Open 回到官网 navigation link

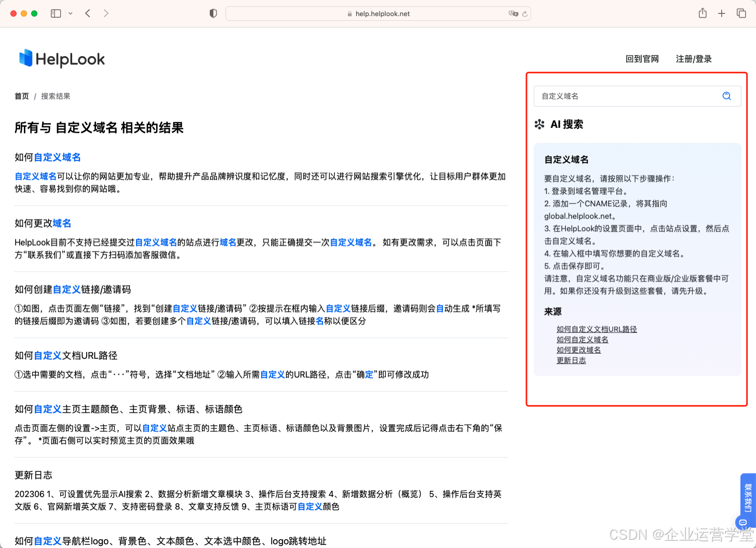click(x=642, y=59)
